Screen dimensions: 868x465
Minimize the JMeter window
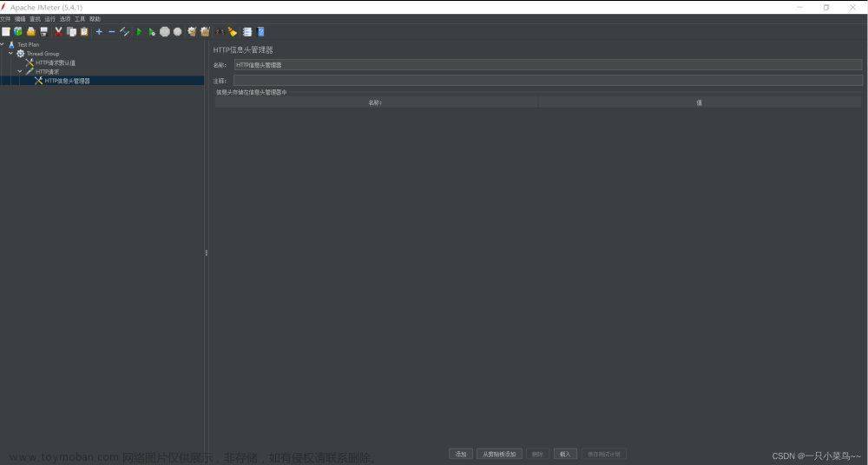(800, 7)
